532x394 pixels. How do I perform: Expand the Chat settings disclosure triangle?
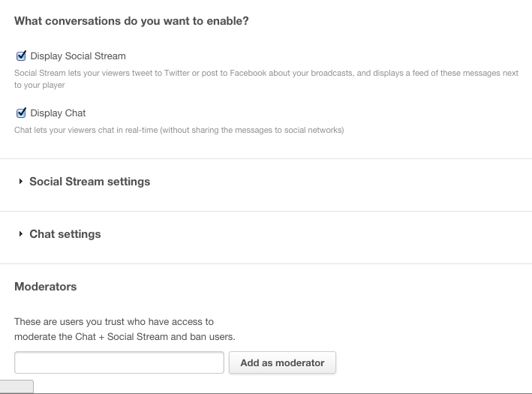21,234
